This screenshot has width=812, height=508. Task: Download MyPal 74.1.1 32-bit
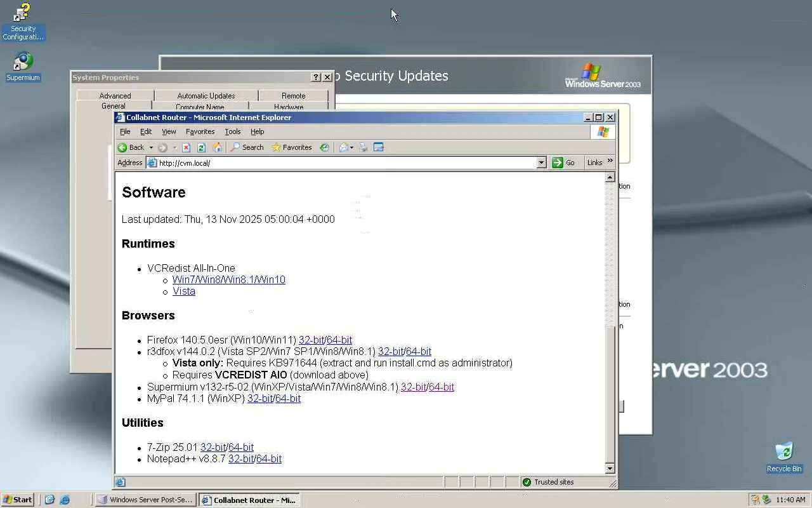click(260, 398)
